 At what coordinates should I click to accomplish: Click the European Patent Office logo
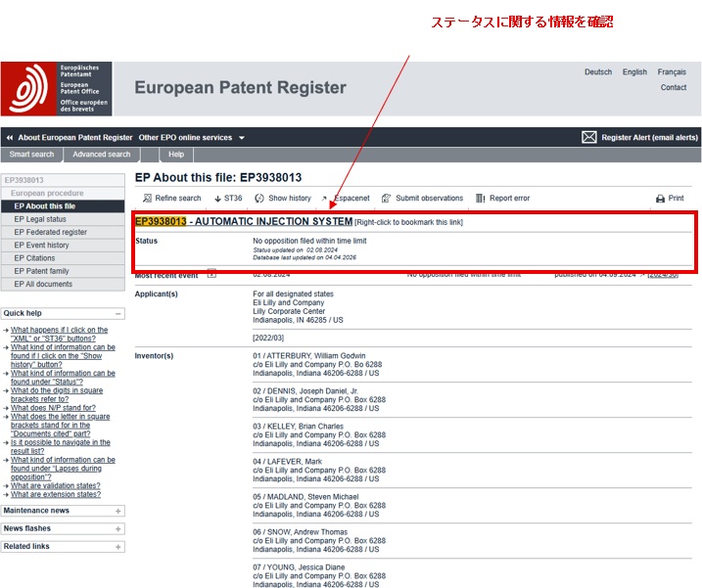point(57,89)
